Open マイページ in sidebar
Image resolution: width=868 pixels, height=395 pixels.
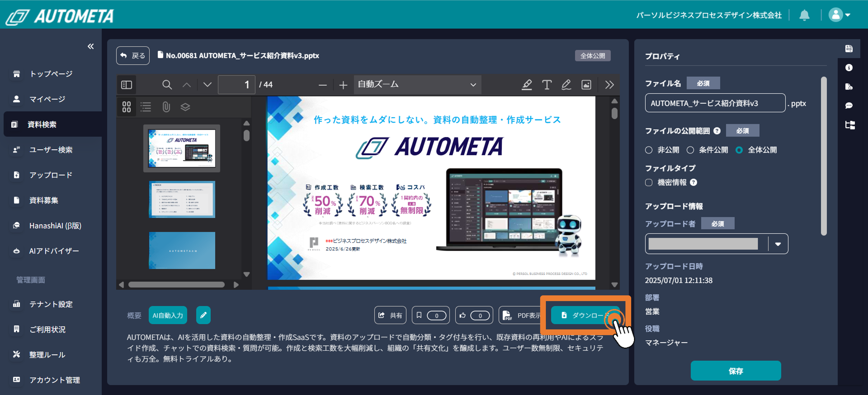(51, 99)
